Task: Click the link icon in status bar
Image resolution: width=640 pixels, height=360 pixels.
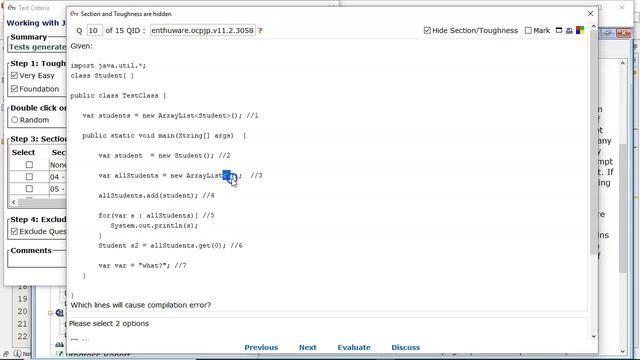Action: coord(6,354)
